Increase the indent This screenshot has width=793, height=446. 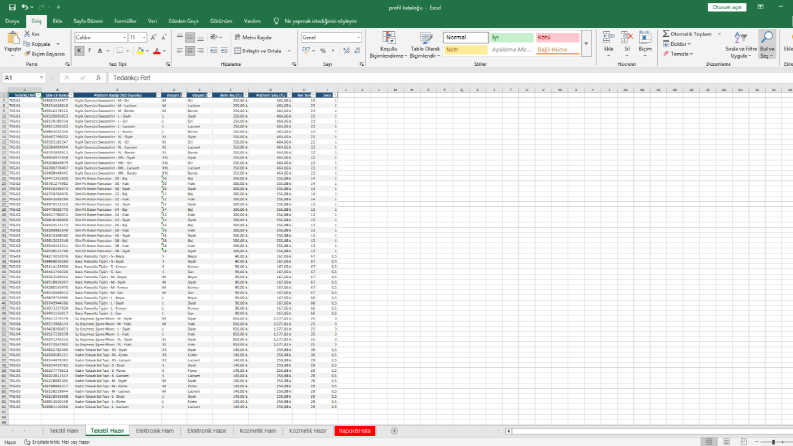point(224,51)
